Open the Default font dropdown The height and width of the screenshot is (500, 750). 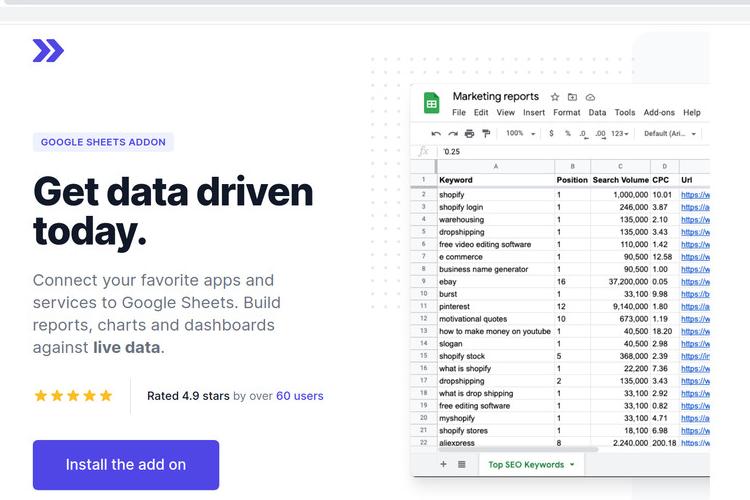coord(670,133)
